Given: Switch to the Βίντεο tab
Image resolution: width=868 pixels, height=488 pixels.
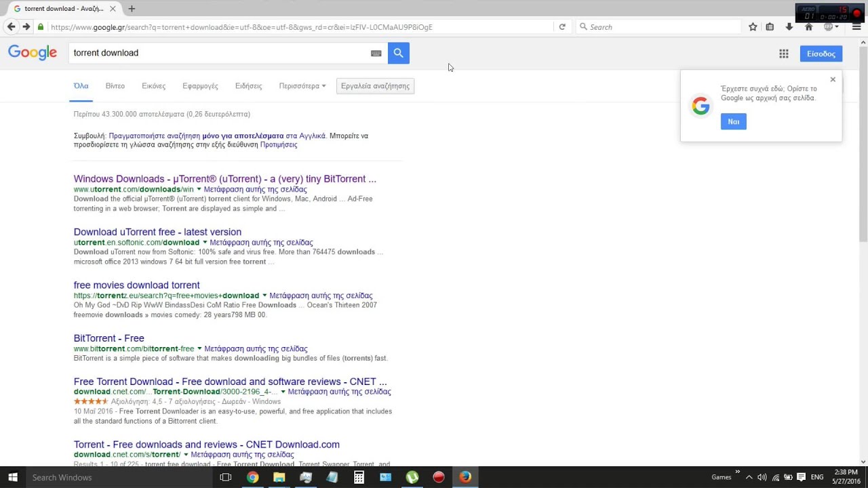Looking at the screenshot, I should (x=115, y=86).
